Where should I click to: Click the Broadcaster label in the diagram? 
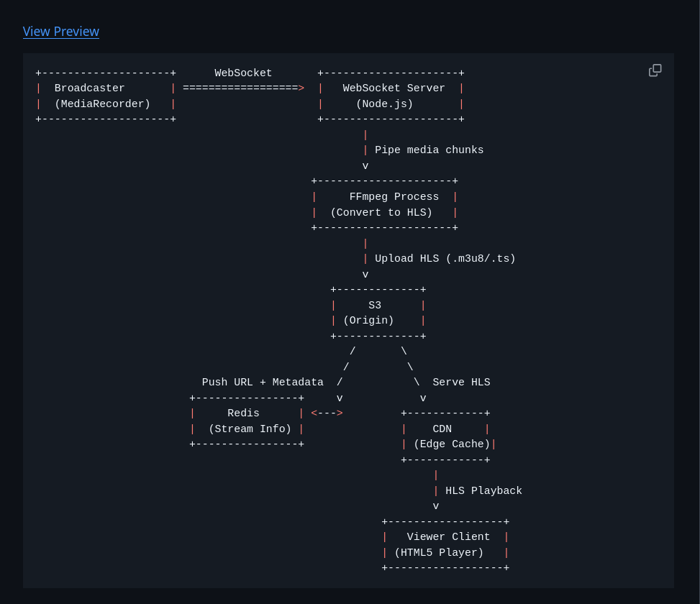90,88
